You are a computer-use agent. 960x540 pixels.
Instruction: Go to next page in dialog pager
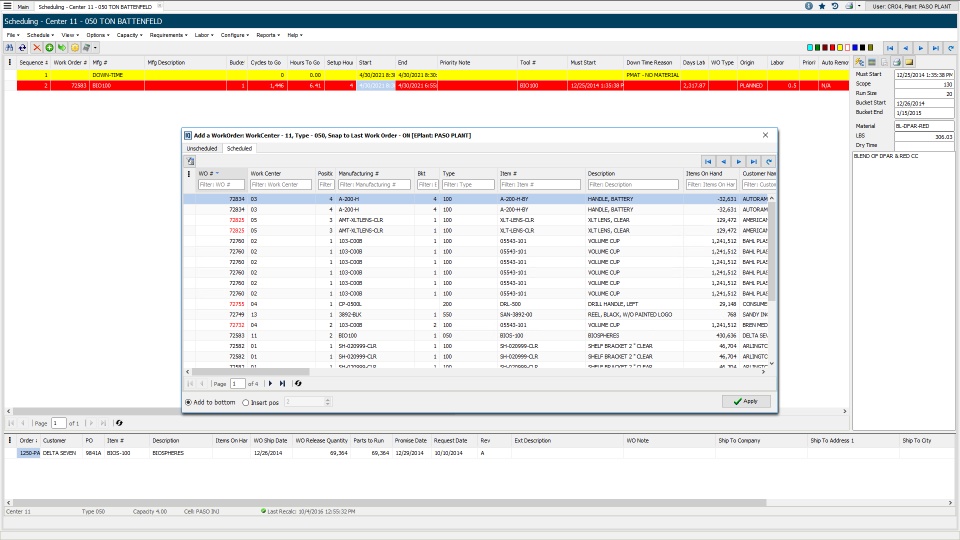point(270,384)
